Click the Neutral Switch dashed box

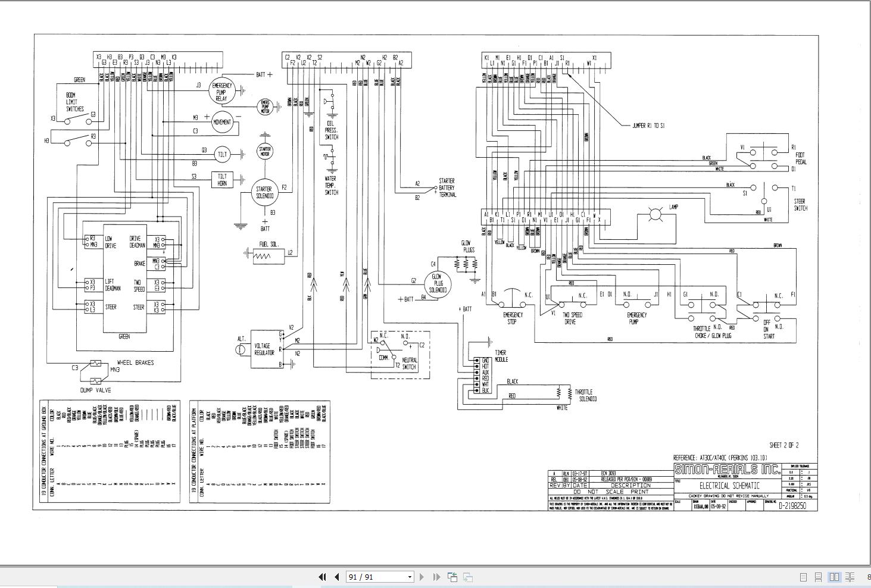(400, 355)
